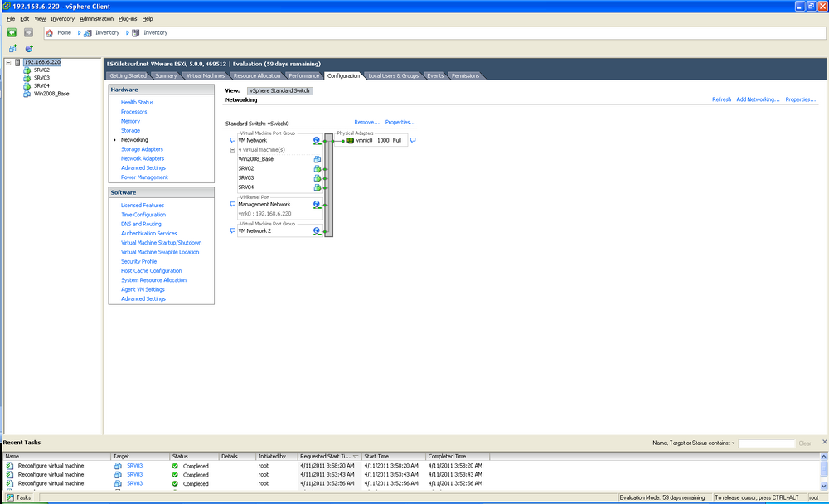Go to Home icon in breadcrumb
The height and width of the screenshot is (504, 829).
pos(50,33)
